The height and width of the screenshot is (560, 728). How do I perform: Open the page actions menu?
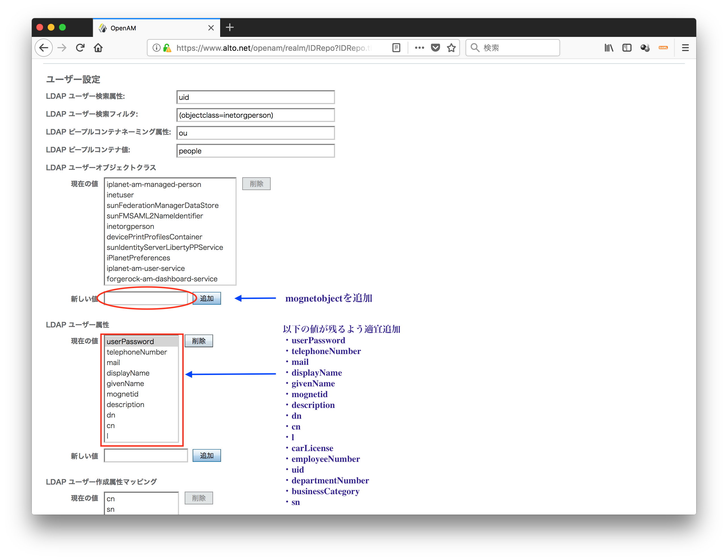(x=419, y=48)
